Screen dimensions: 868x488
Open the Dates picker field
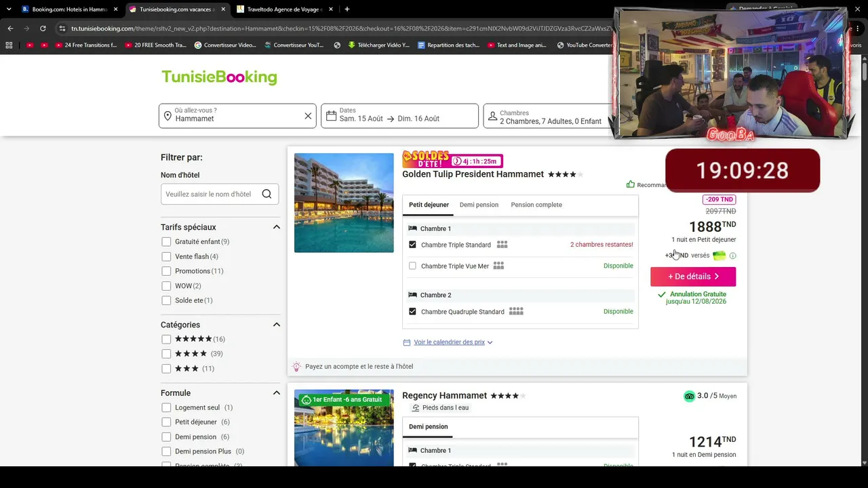click(x=399, y=116)
